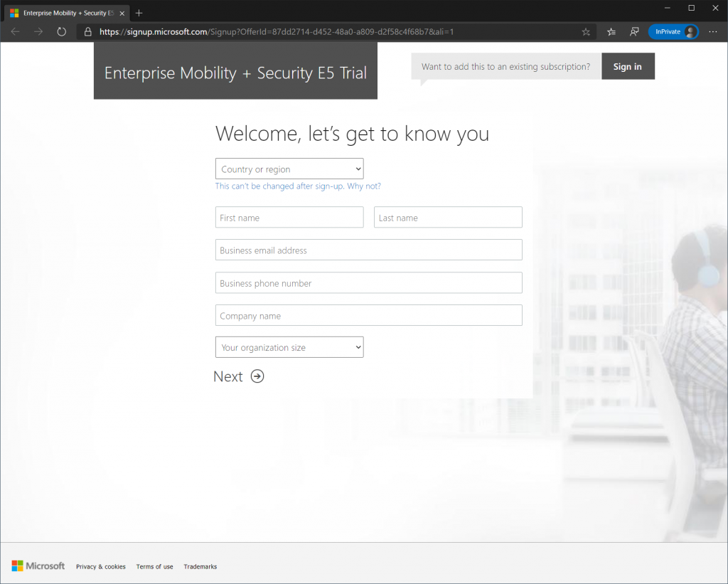728x584 pixels.
Task: Click the Next arrow circle icon
Action: pos(257,376)
